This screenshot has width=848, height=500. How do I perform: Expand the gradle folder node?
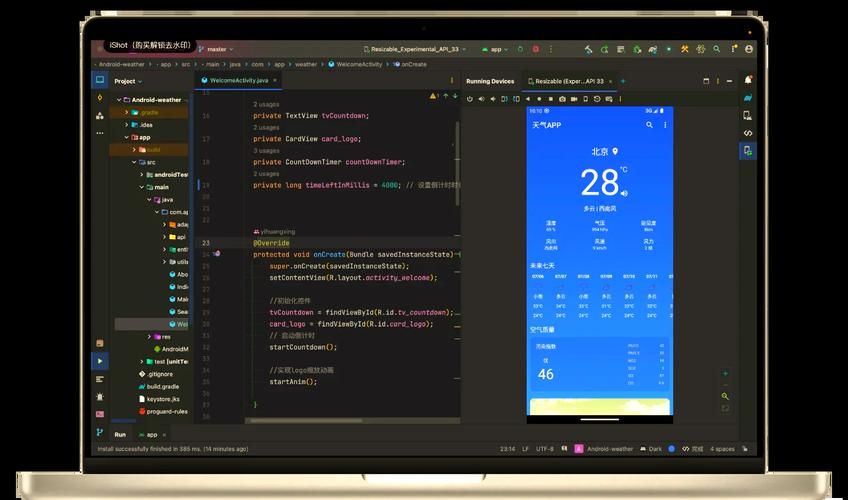126,112
